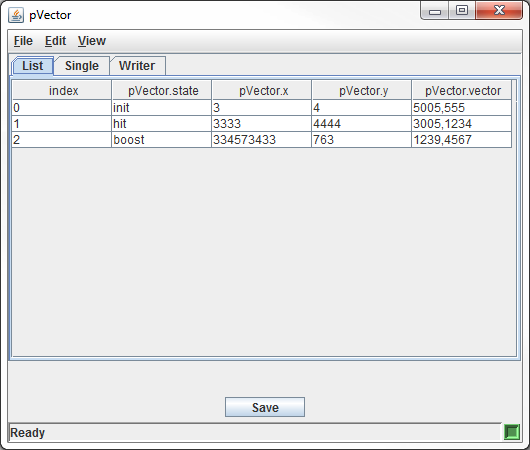The height and width of the screenshot is (450, 530).
Task: Select the 'boost' state cell
Action: [x=162, y=140]
